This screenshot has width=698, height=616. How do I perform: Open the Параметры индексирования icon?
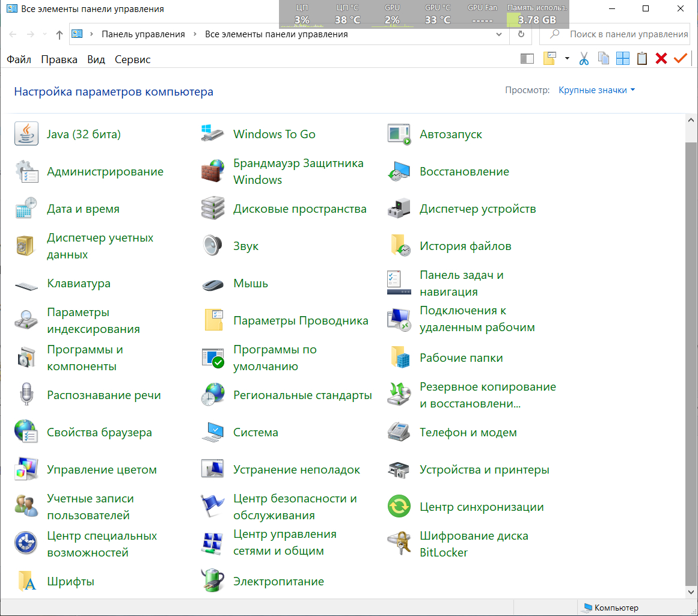click(26, 320)
